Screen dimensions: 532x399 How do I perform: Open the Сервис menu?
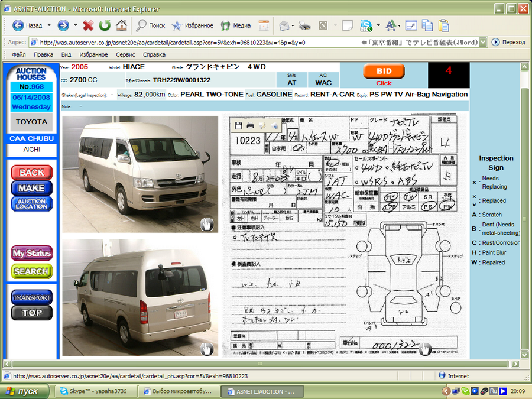point(125,54)
